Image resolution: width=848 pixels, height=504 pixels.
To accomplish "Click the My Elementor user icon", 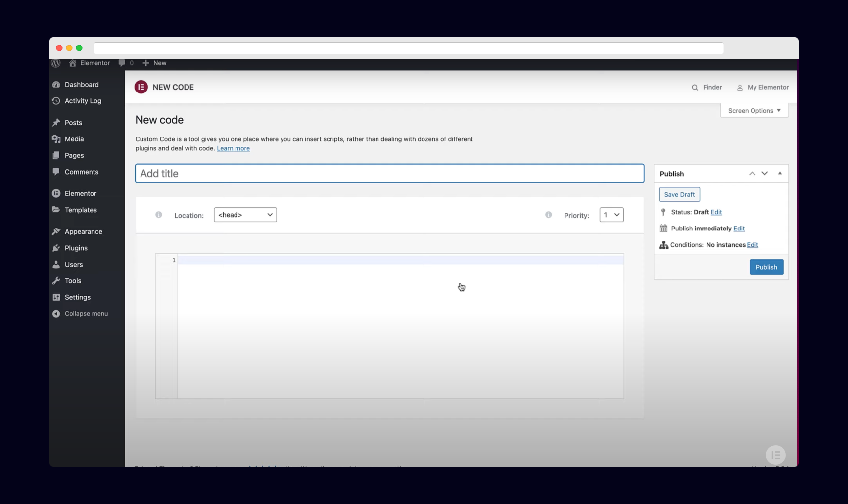I will coord(740,88).
